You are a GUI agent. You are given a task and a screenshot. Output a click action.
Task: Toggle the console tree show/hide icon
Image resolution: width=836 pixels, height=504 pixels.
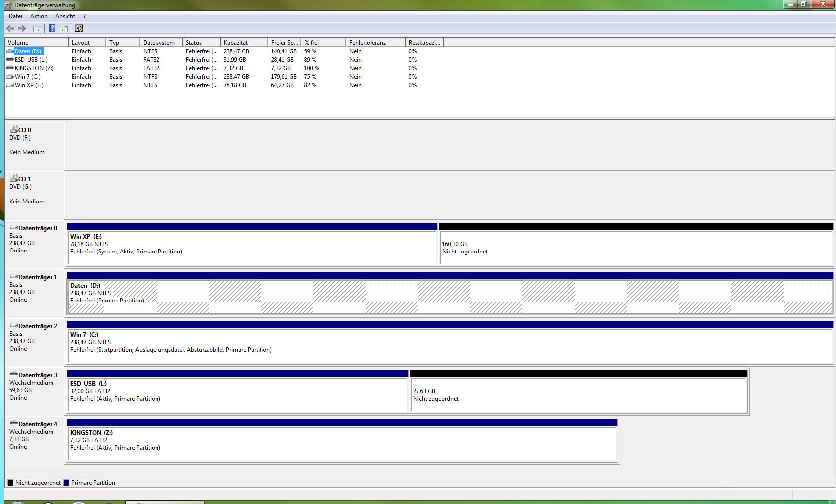(37, 29)
